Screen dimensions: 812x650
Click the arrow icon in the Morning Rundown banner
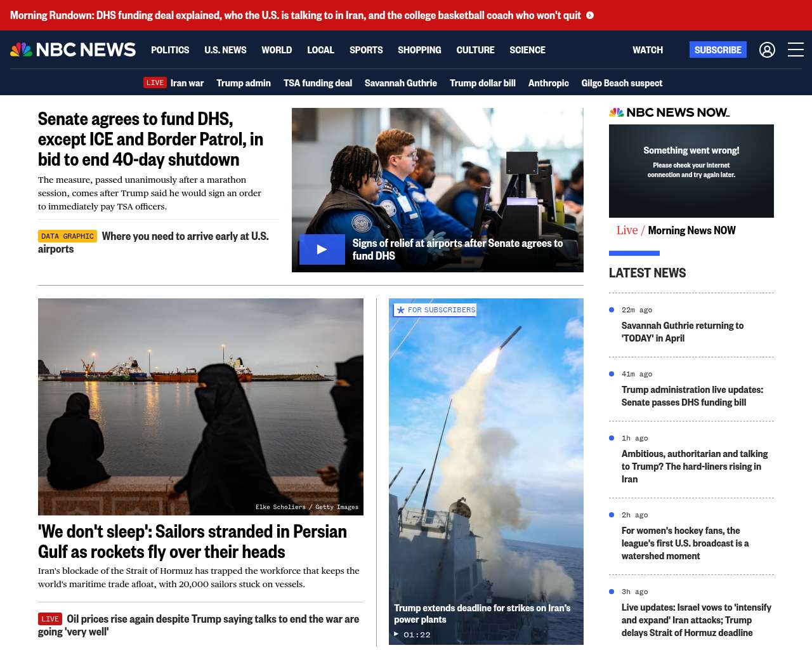pyautogui.click(x=590, y=15)
